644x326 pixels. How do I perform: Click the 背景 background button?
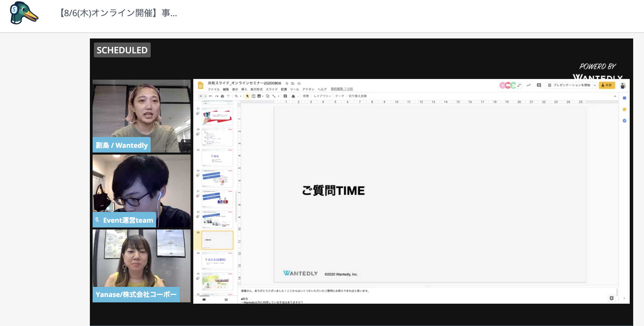[x=306, y=96]
